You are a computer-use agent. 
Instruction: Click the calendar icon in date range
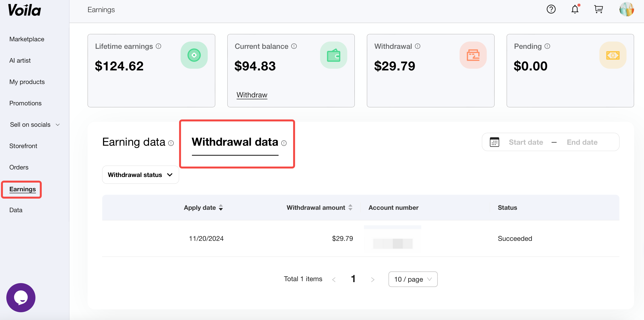tap(494, 142)
